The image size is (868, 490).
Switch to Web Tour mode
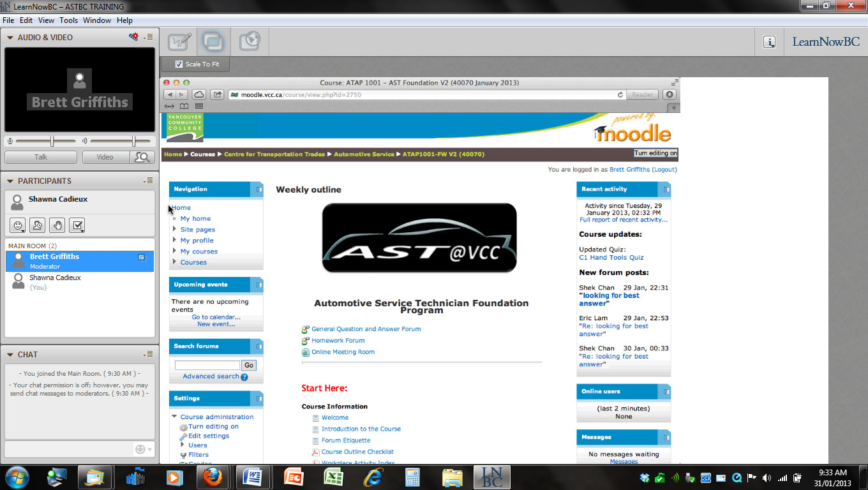click(x=250, y=42)
